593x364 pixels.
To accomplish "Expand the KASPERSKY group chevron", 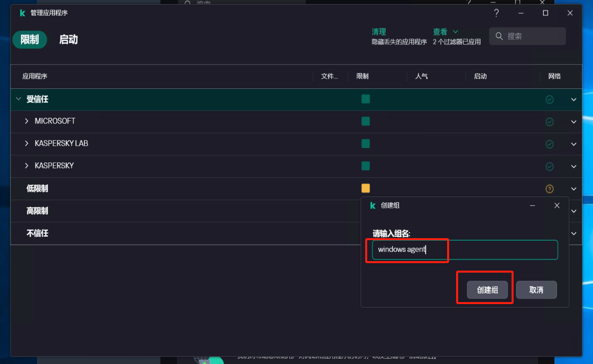I will point(26,166).
